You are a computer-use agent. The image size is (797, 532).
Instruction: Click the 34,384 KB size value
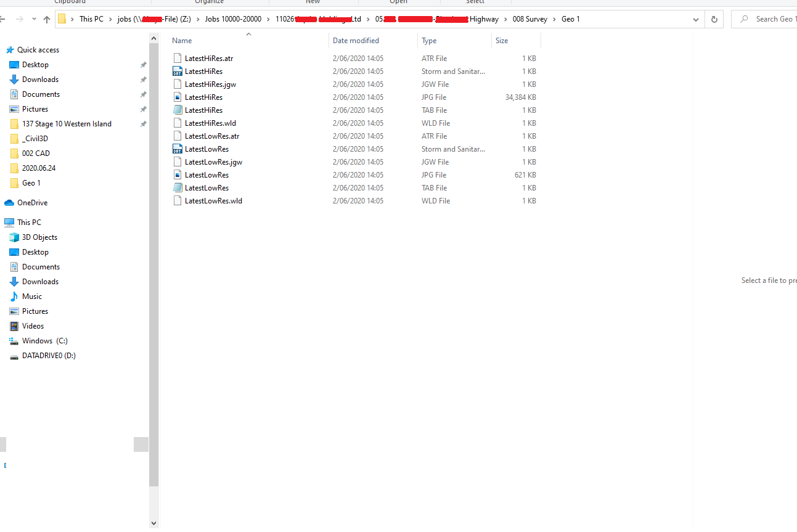click(520, 97)
